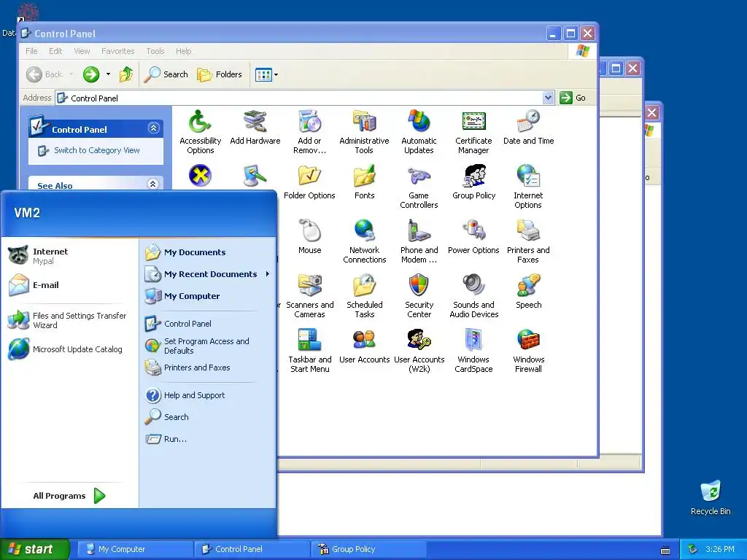Toggle the Folders pane button

click(220, 74)
